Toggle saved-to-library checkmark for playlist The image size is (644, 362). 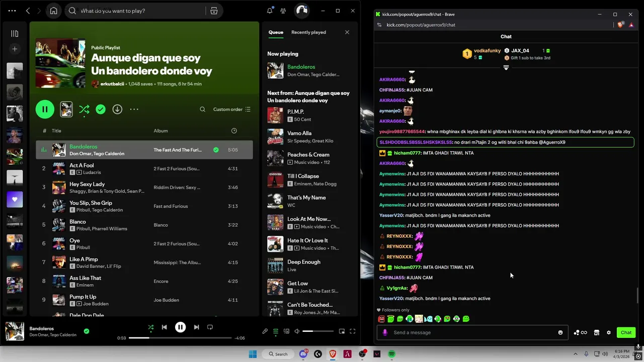[x=101, y=109]
